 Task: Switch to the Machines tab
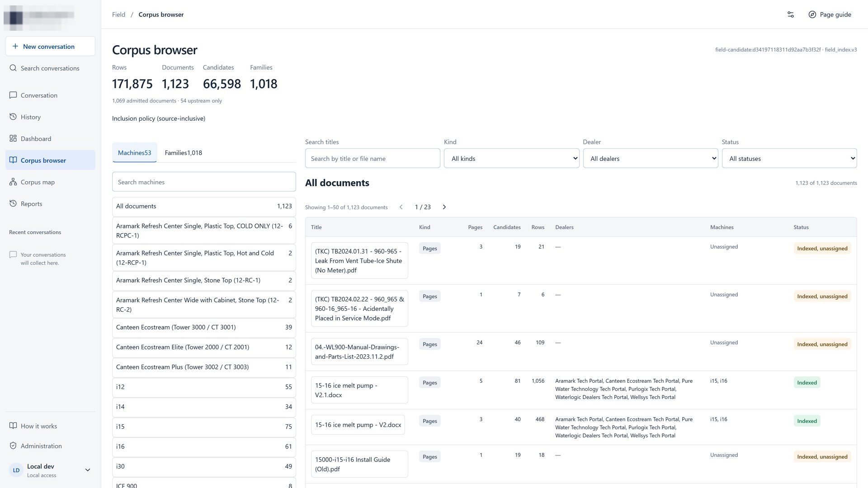(134, 153)
